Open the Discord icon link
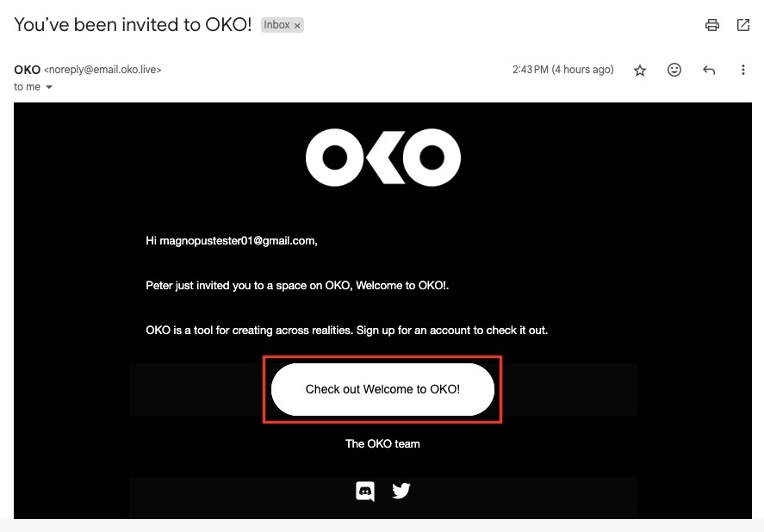764x532 pixels. [x=365, y=491]
